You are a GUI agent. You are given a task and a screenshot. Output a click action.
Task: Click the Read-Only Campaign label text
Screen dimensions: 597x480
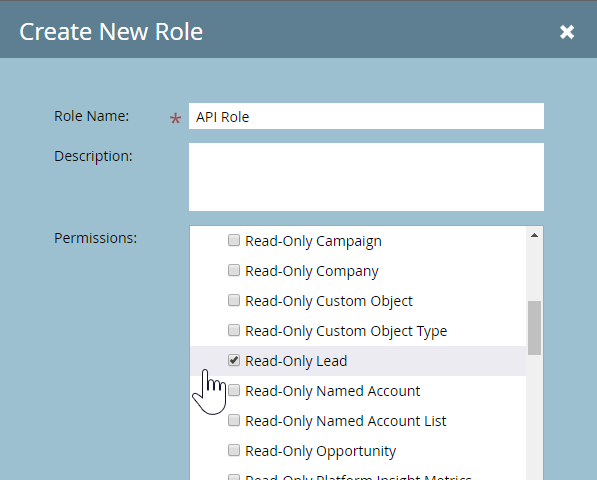point(313,241)
